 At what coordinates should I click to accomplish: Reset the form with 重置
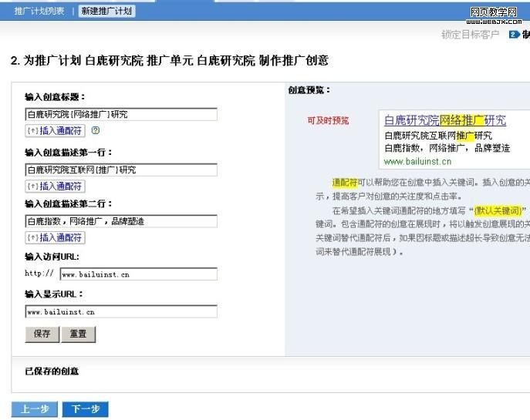(x=78, y=334)
